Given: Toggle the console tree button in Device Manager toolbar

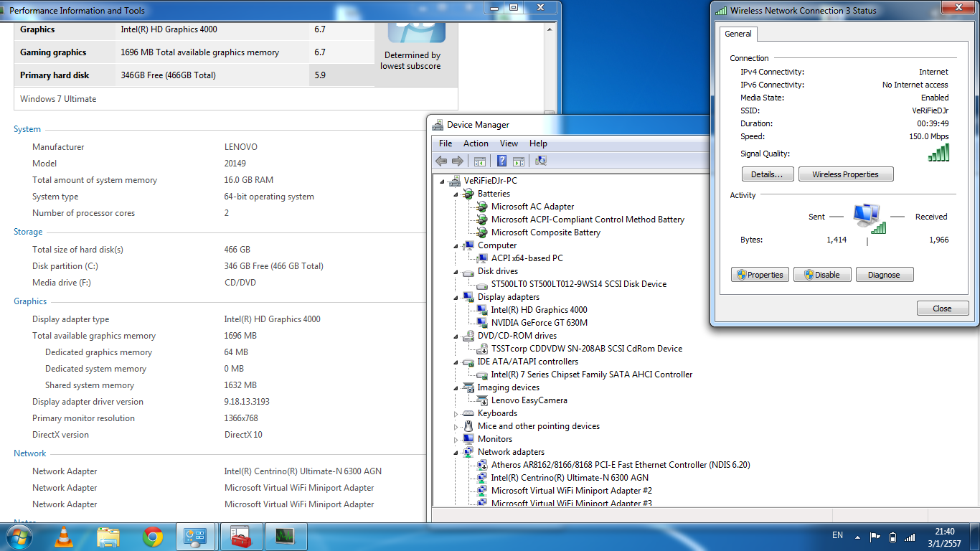Looking at the screenshot, I should (480, 161).
